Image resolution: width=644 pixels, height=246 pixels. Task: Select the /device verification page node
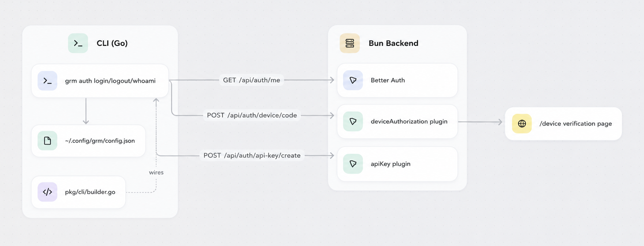[563, 123]
